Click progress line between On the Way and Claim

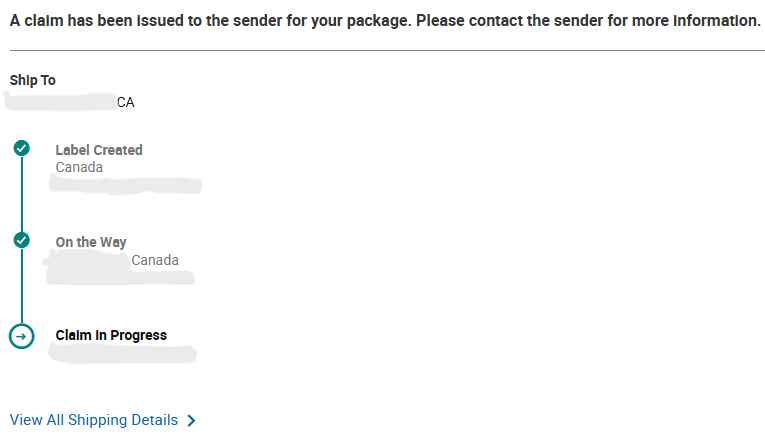(x=21, y=288)
